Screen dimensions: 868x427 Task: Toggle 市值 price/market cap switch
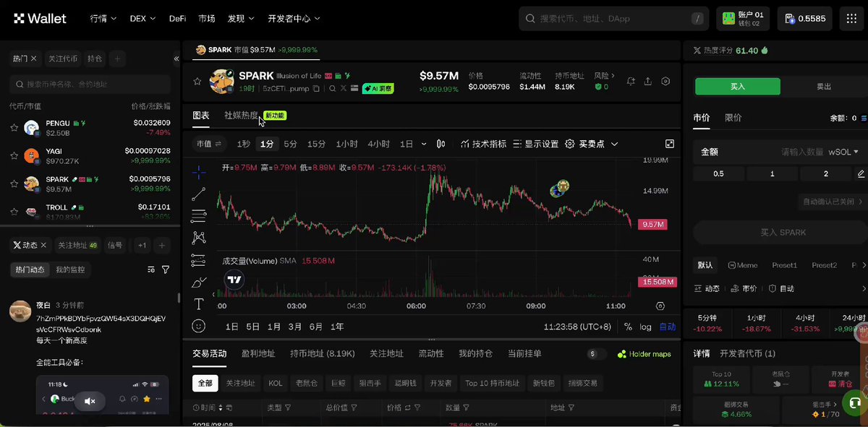click(x=209, y=144)
